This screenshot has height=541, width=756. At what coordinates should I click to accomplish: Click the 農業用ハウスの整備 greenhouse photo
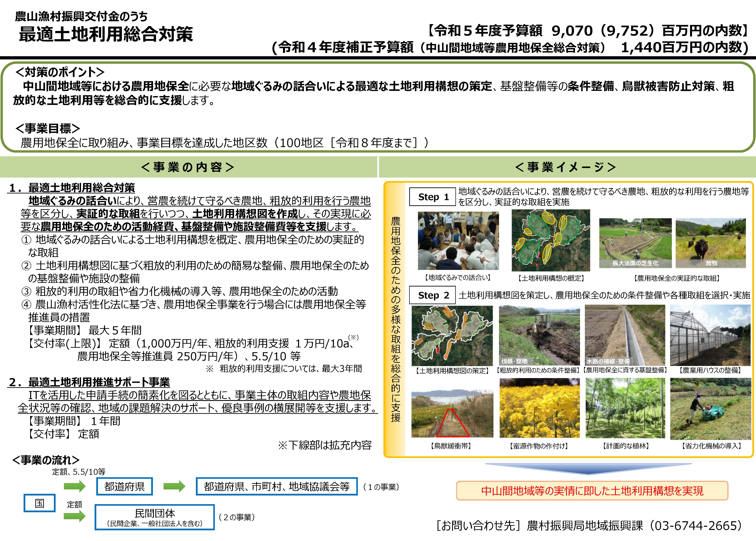(x=711, y=335)
